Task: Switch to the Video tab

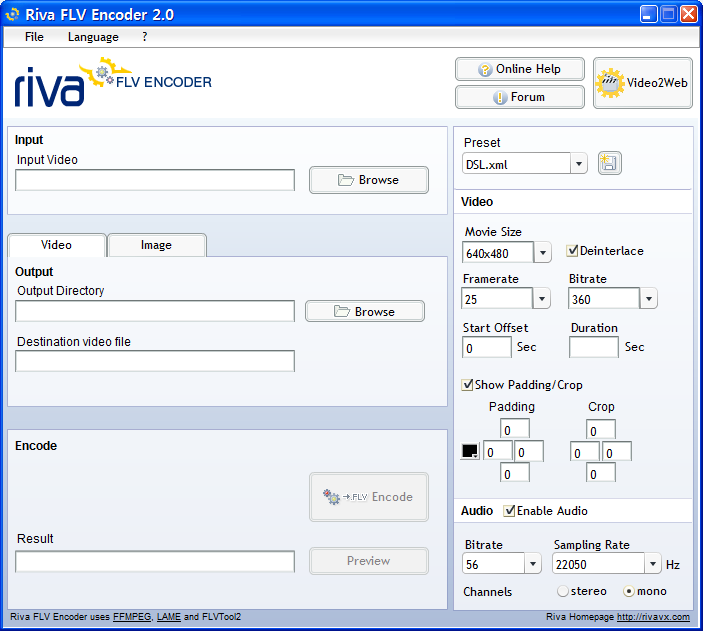Action: click(56, 245)
